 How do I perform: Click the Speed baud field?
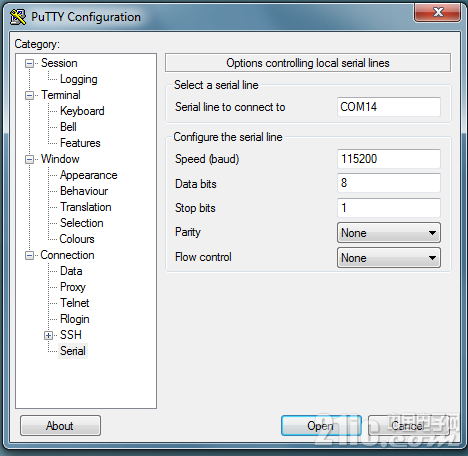coord(389,159)
